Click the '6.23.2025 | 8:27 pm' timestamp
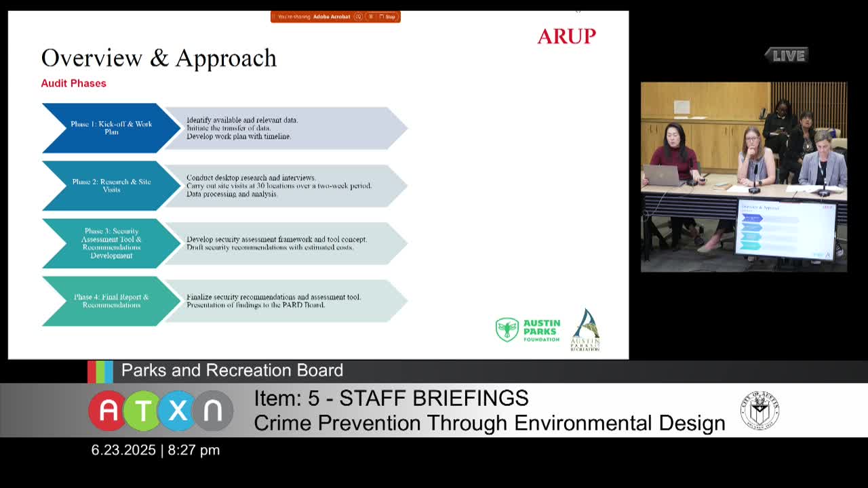The image size is (868, 488). pos(155,450)
